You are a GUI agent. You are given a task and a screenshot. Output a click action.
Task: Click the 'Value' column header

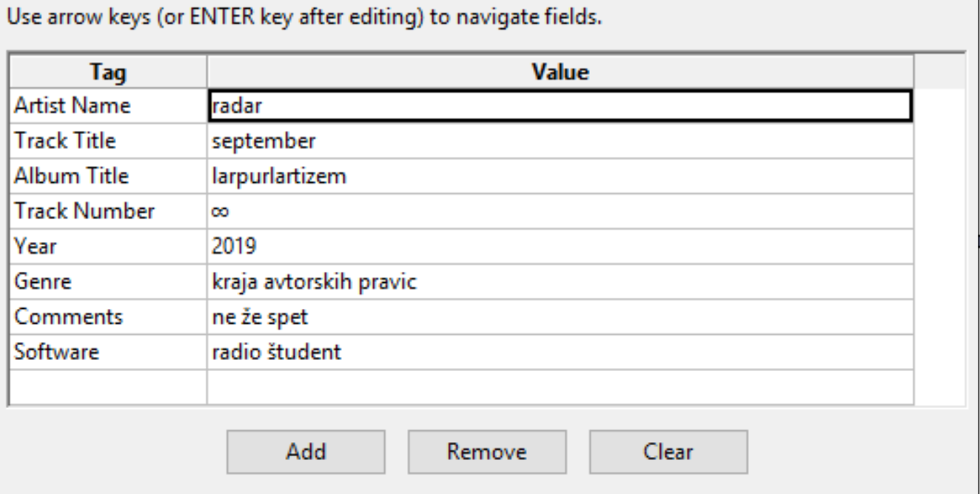[560, 72]
